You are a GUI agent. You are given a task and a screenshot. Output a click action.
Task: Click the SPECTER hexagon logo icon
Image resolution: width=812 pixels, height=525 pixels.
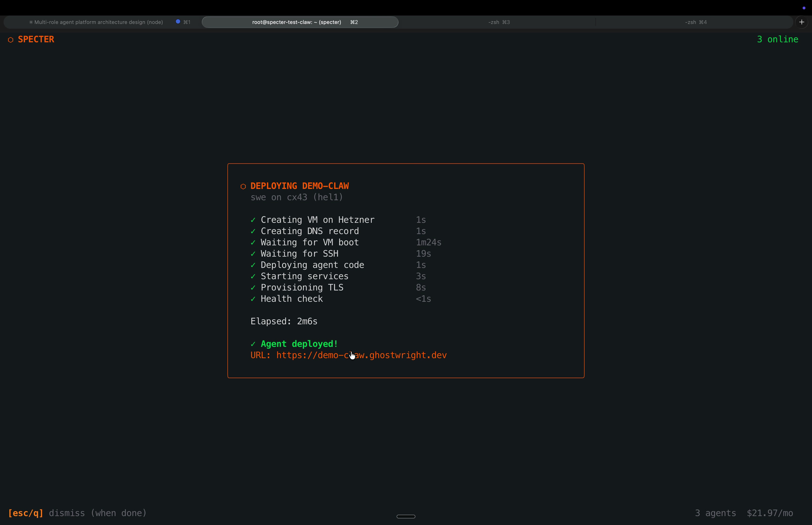(x=11, y=40)
